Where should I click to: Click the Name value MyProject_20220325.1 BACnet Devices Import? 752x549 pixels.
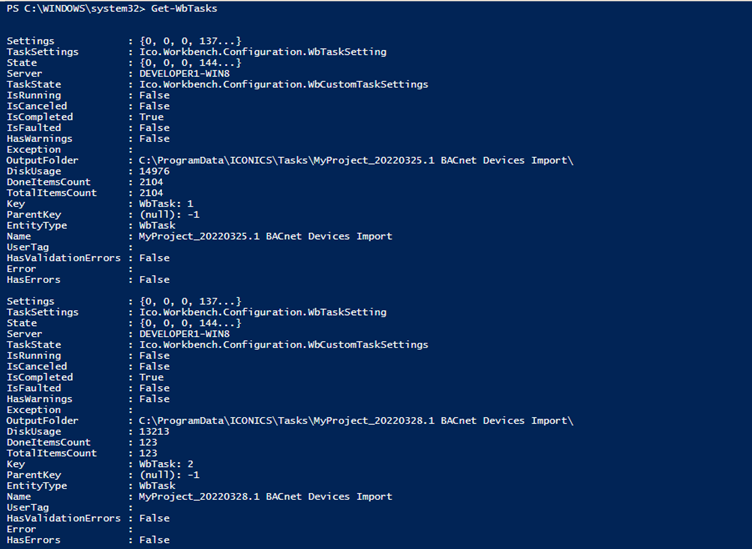265,236
